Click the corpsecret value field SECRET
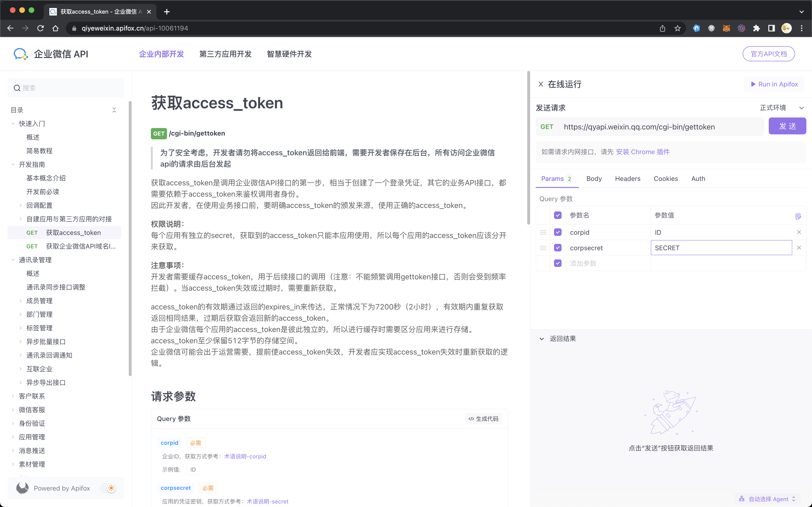The width and height of the screenshot is (812, 507). pos(722,248)
